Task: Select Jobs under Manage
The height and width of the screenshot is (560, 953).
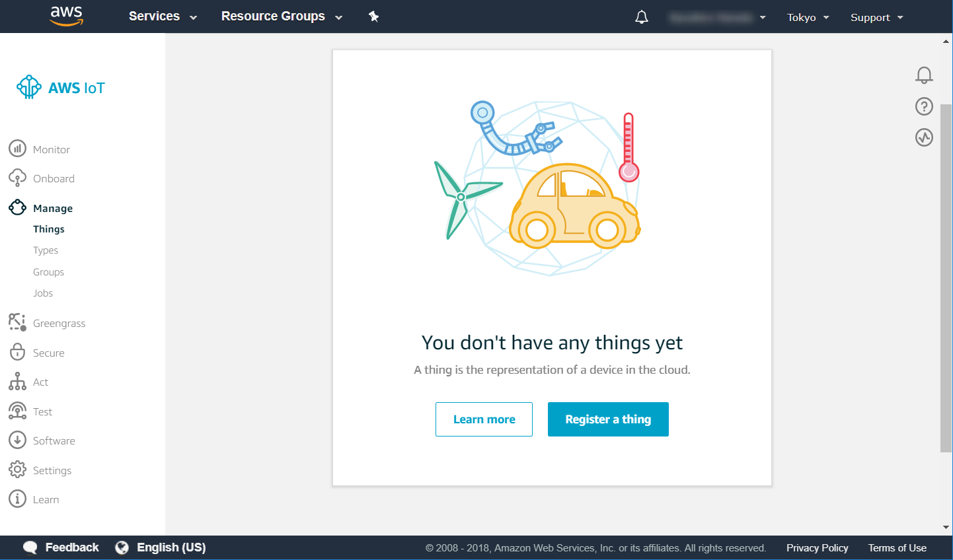Action: click(x=43, y=293)
